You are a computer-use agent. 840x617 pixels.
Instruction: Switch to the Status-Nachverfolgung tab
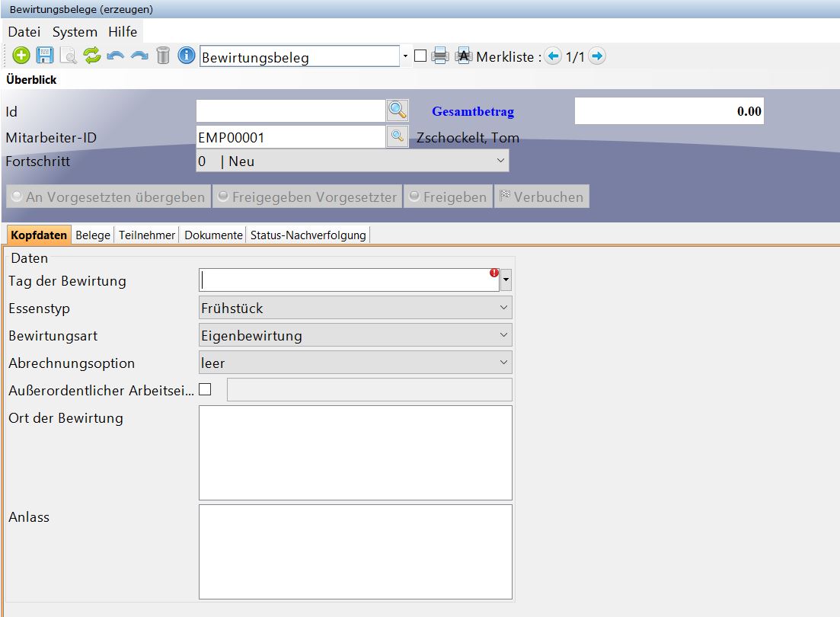pos(308,235)
